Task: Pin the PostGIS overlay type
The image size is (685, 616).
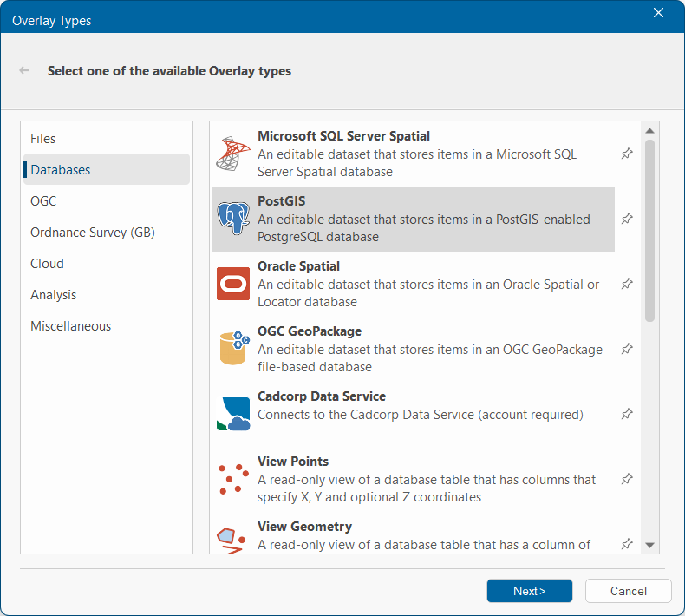Action: (627, 219)
